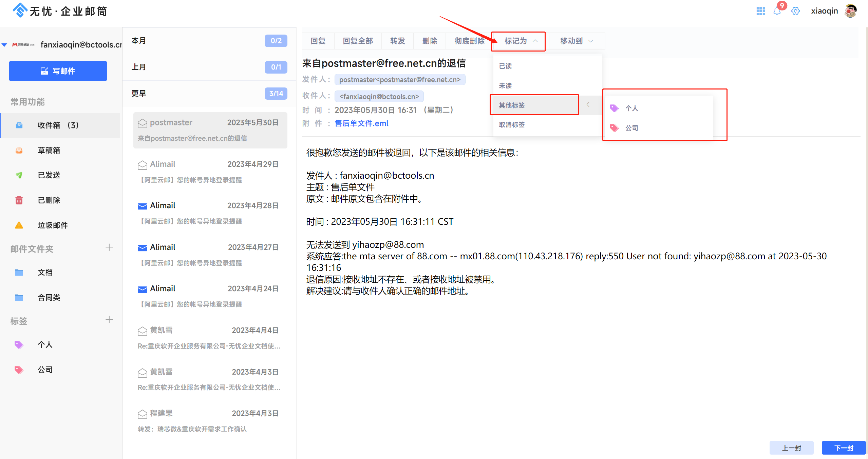
Task: Select 已读 in the mark menu
Action: pyautogui.click(x=505, y=66)
